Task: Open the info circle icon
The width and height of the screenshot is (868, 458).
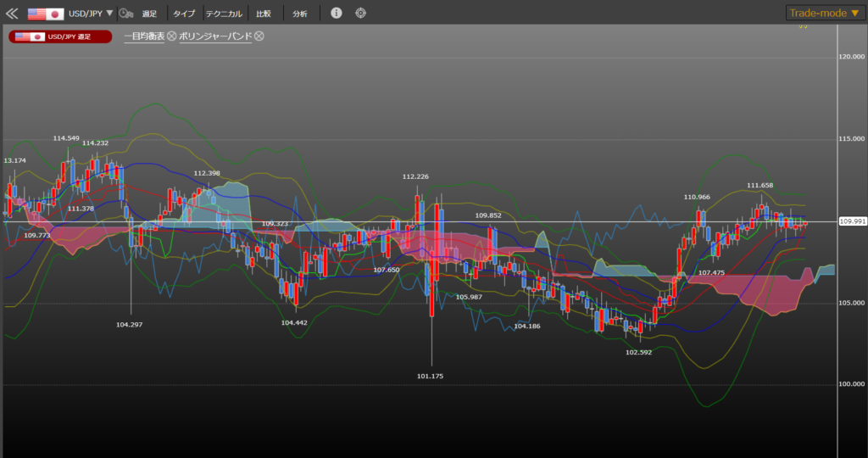Action: [337, 14]
